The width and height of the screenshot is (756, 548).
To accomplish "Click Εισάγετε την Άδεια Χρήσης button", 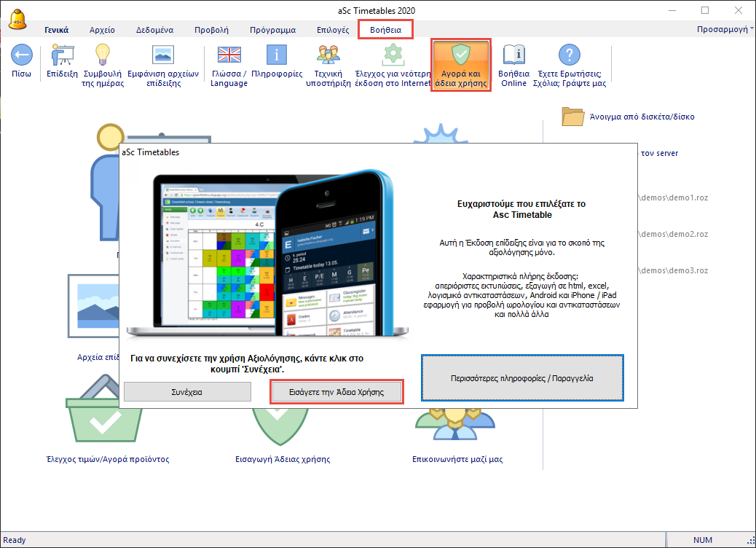I will [x=336, y=391].
